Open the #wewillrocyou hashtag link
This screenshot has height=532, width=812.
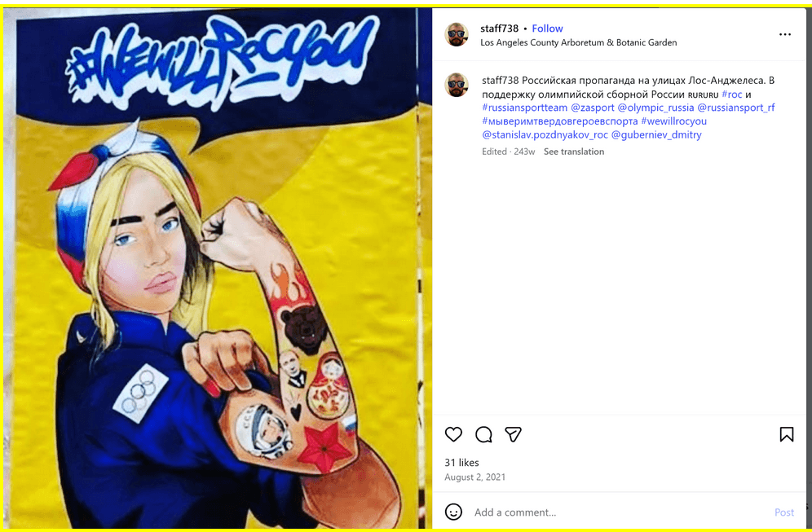[x=673, y=121]
